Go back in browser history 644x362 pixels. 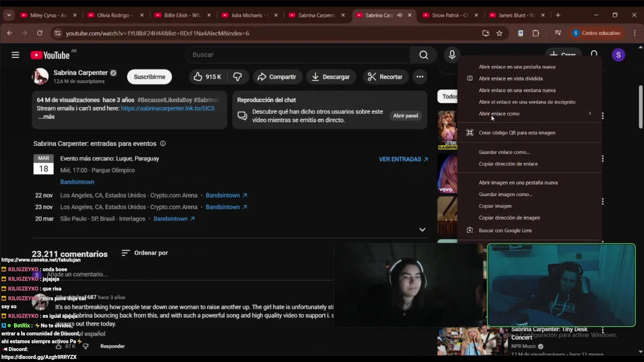10,33
